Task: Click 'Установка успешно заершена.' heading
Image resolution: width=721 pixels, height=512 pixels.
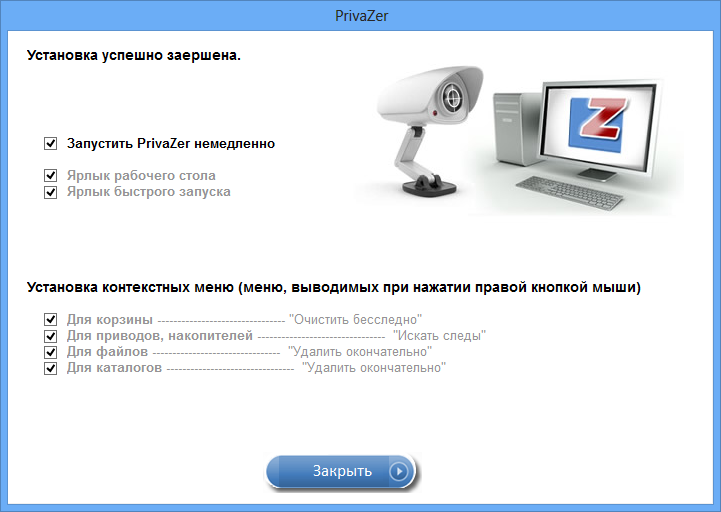Action: [x=134, y=55]
